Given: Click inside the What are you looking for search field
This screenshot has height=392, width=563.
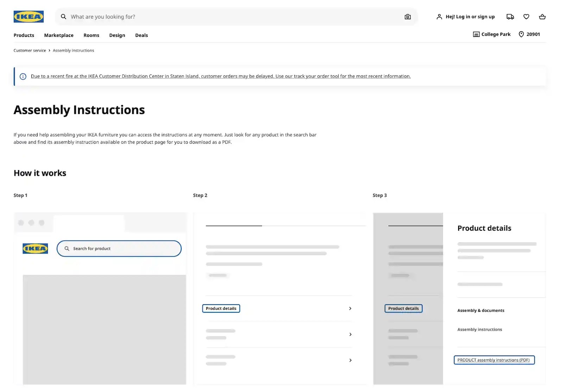Looking at the screenshot, I should (x=141, y=17).
